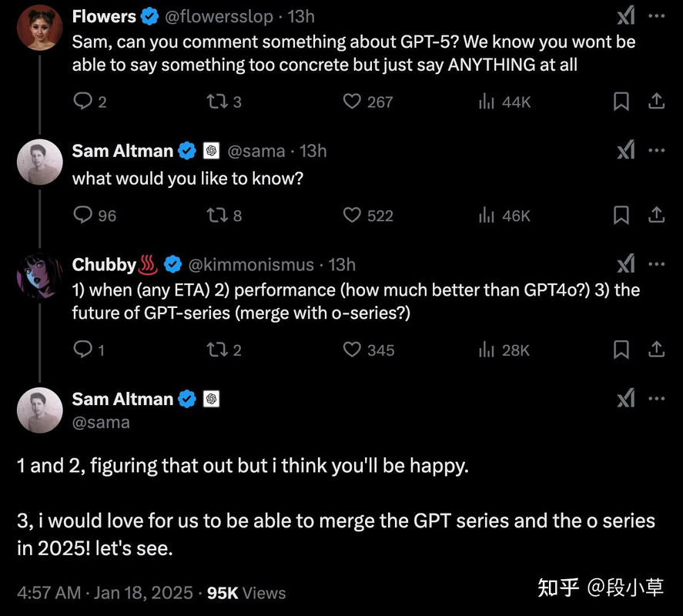This screenshot has height=616, width=683.
Task: Open Flowers profile avatar
Action: [39, 28]
